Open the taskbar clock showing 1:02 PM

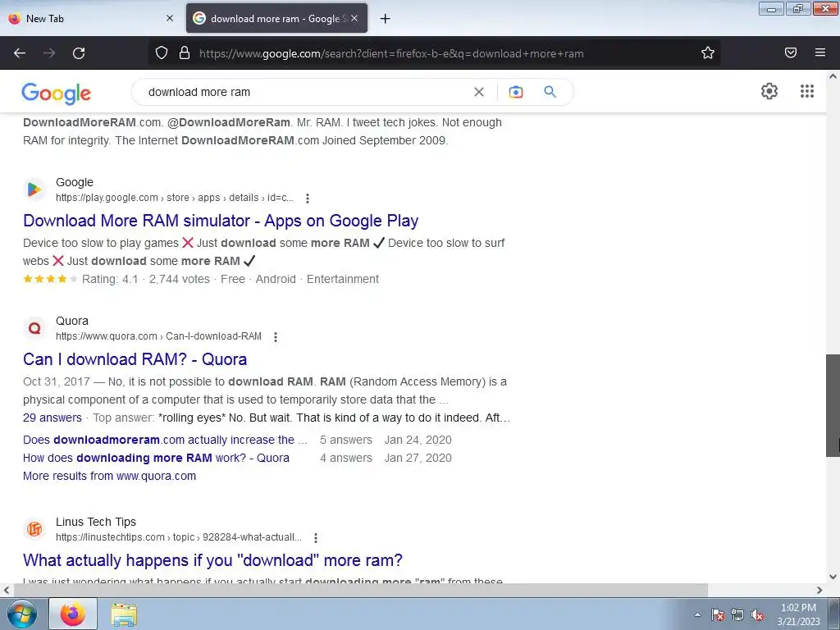pyautogui.click(x=798, y=614)
